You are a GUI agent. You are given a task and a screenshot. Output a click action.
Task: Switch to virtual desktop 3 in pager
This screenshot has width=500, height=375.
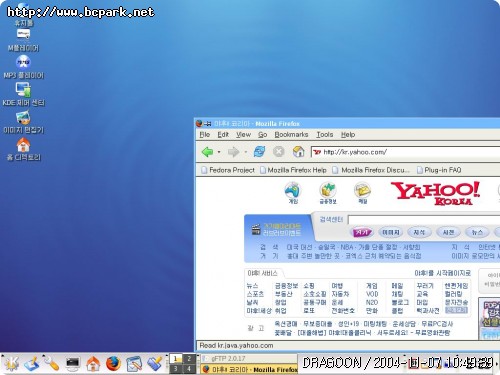[175, 369]
